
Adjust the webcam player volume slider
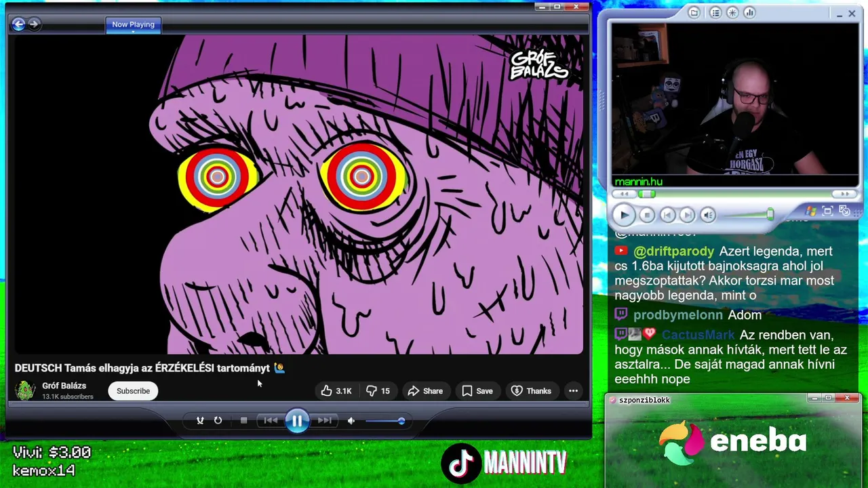748,215
